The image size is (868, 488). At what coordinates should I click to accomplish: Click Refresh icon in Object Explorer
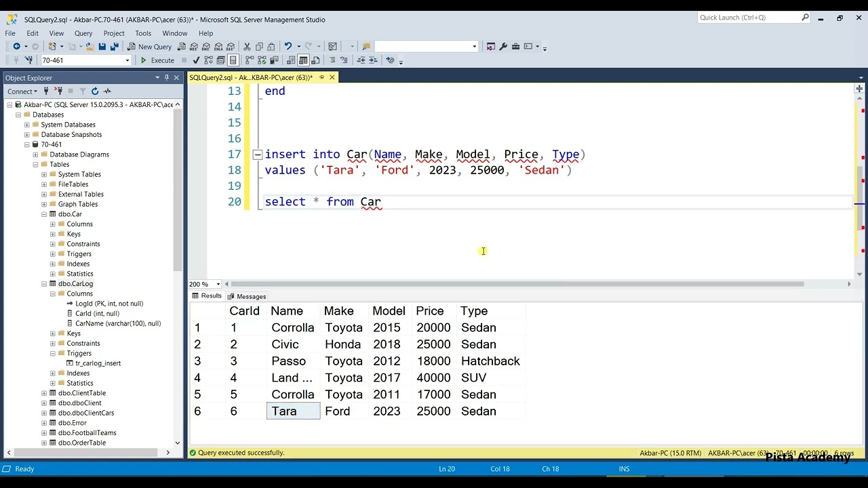tap(95, 91)
